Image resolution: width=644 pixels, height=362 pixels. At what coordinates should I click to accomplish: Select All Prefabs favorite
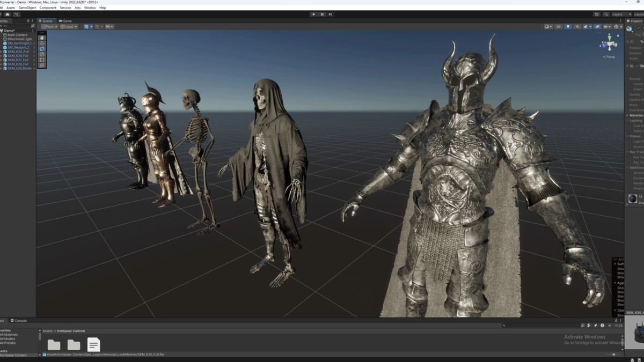point(8,343)
